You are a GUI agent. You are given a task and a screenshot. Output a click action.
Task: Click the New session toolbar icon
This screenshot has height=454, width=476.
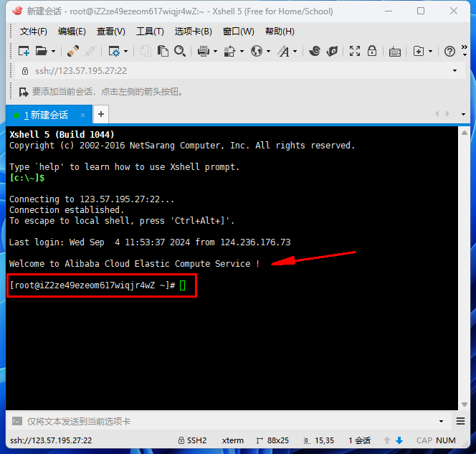point(24,51)
